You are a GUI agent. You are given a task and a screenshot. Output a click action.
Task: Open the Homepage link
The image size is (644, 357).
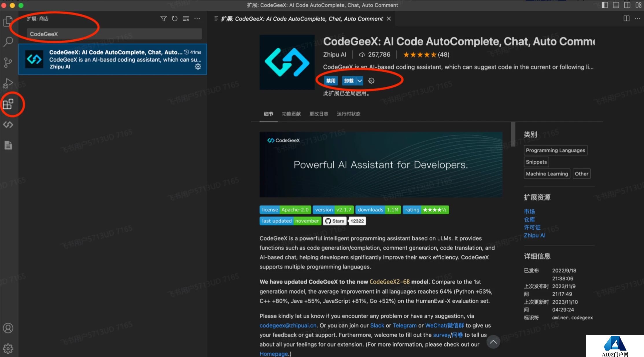point(274,354)
